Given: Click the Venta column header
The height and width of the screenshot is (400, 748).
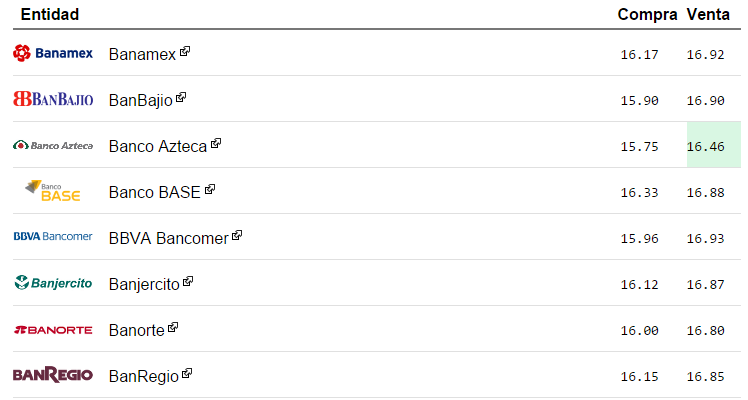Looking at the screenshot, I should 706,15.
